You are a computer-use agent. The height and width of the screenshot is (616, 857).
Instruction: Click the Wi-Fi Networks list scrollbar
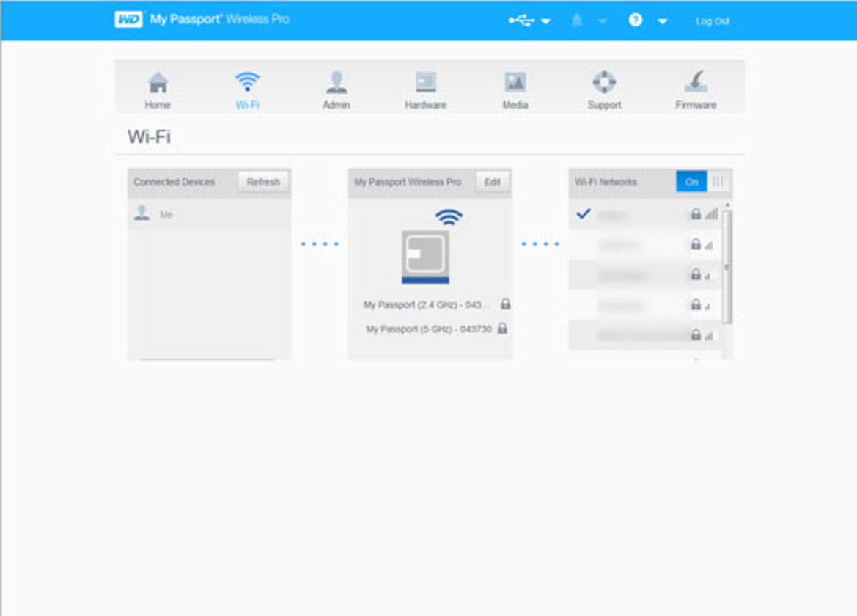pos(727,267)
